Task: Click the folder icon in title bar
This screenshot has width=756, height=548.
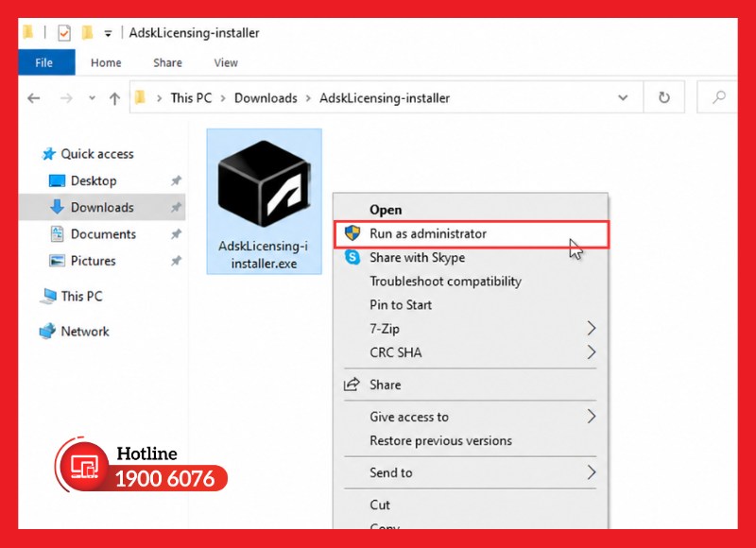Action: pos(28,32)
